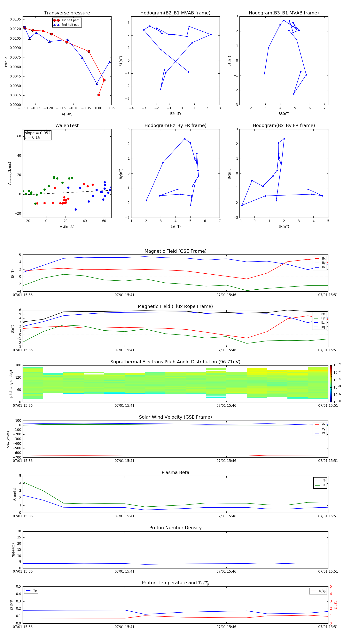Click '07/01 15:51' tick under Proton Temperature panel
Viewport: 351px width, 644px height.
click(328, 627)
